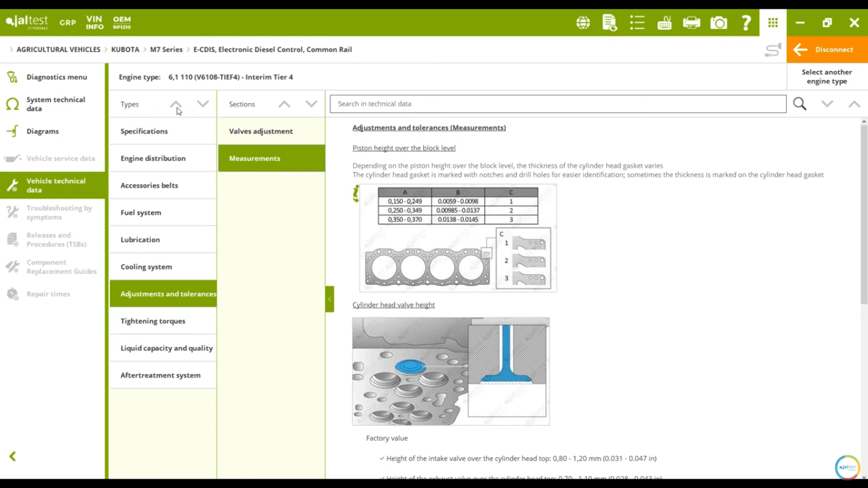868x488 pixels.
Task: Go to next search result arrow
Action: pyautogui.click(x=827, y=104)
